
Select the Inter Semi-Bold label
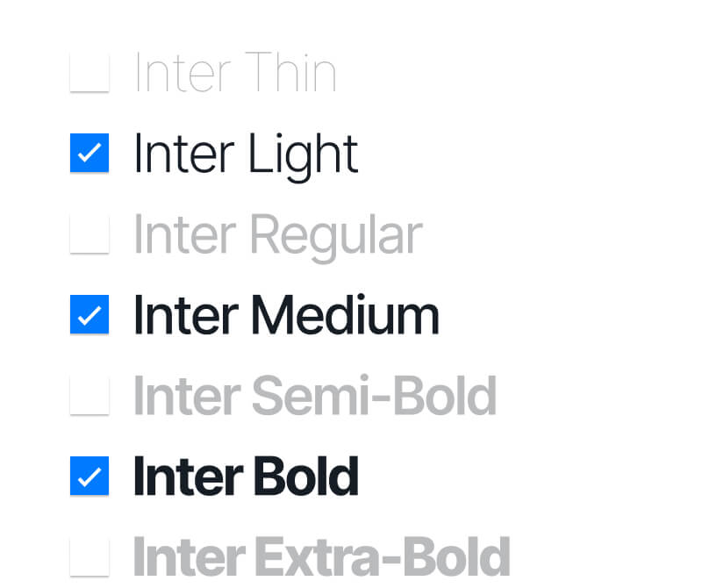pyautogui.click(x=314, y=396)
